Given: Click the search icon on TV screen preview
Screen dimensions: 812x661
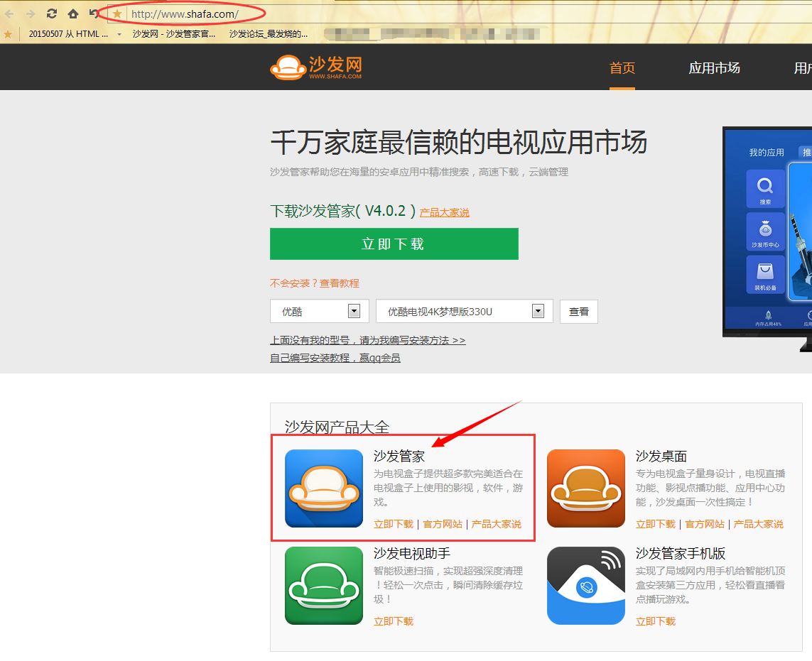Looking at the screenshot, I should click(765, 189).
